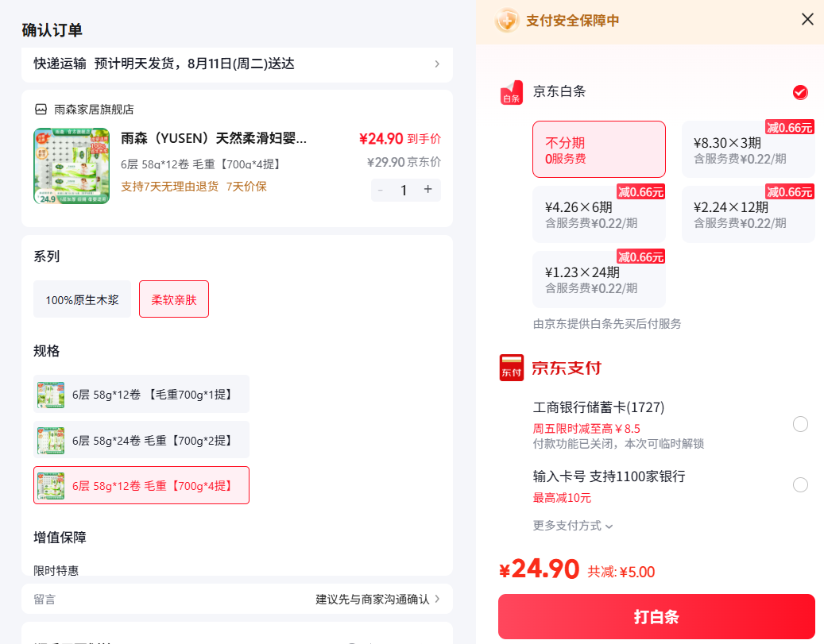Click the 最高减10元 promo text
This screenshot has width=824, height=644.
563,498
